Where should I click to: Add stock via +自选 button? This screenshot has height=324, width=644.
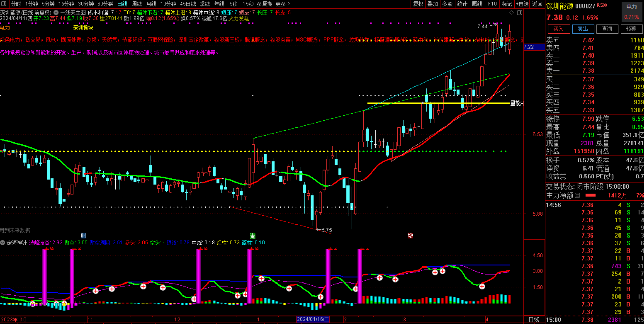tap(522, 4)
